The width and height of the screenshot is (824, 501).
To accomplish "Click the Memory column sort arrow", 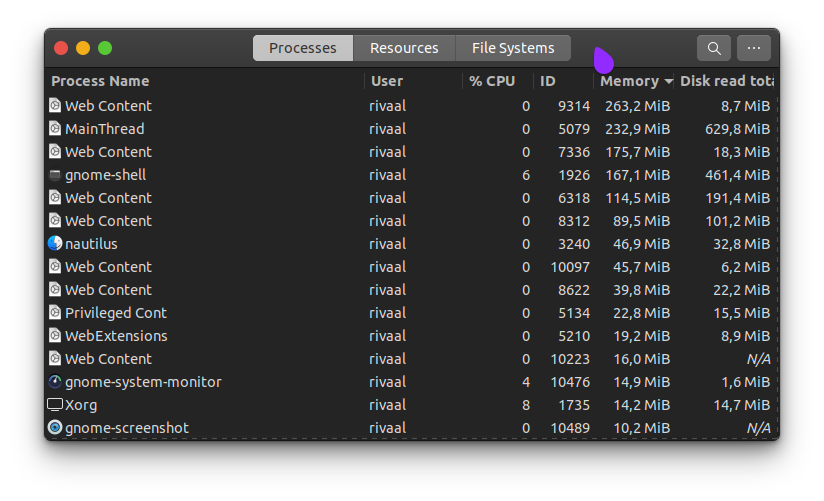I will pos(669,82).
